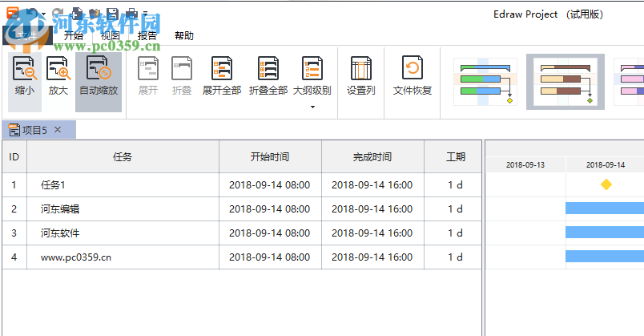Open the 大纲级别 dropdown arrow

coord(312,107)
